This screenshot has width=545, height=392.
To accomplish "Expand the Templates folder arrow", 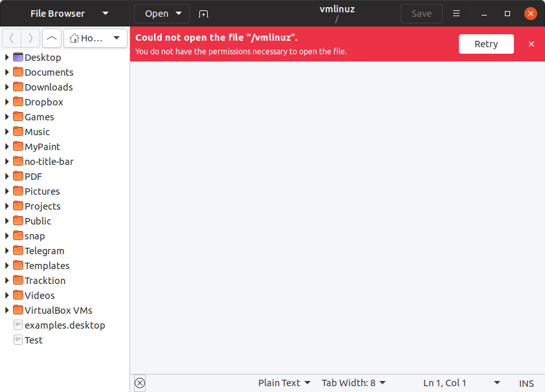I will 6,266.
